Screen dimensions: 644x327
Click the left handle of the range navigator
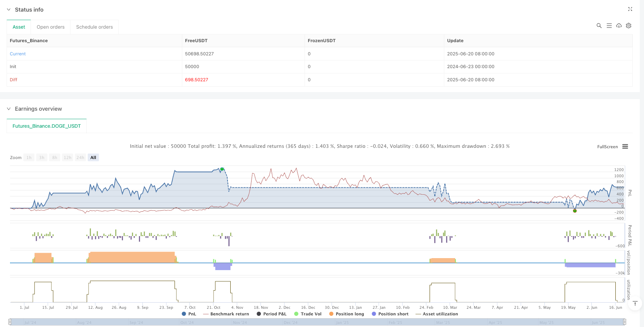[10, 322]
